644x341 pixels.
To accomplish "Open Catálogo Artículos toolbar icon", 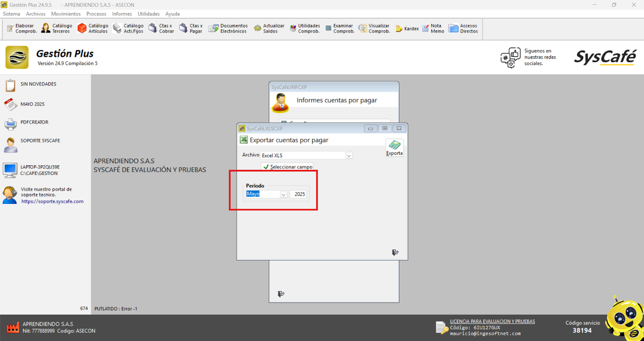I will 93,29.
